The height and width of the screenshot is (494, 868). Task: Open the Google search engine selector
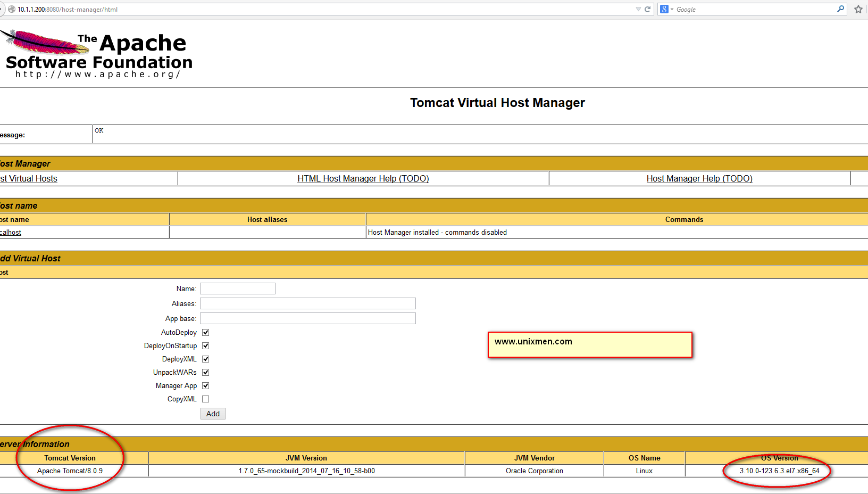[x=667, y=9]
